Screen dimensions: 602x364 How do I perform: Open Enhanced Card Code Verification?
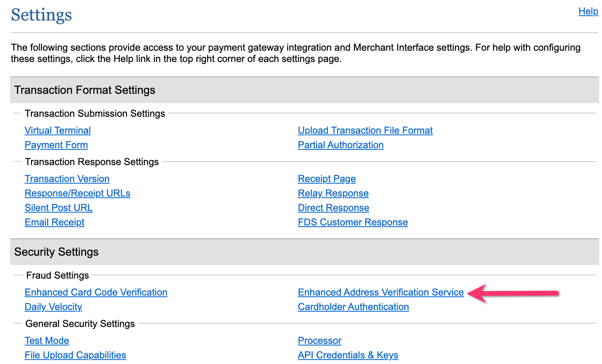96,292
